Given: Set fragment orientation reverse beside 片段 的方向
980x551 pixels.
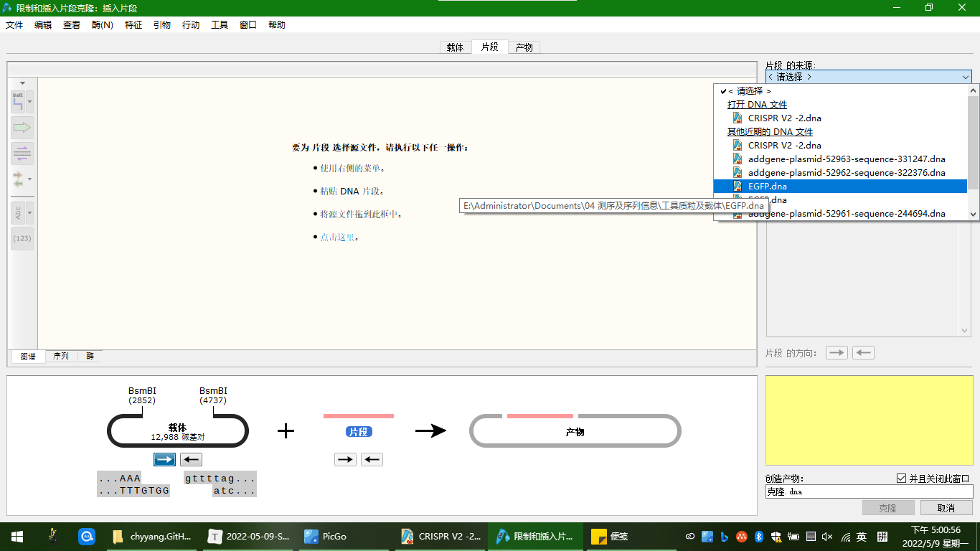Looking at the screenshot, I should coord(863,353).
